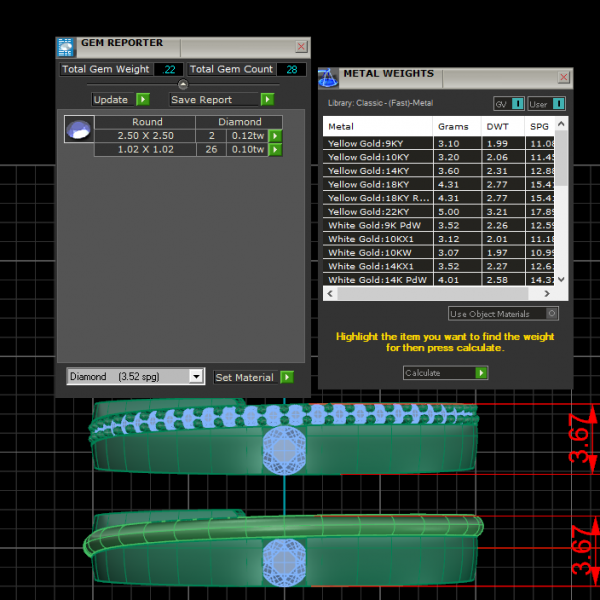Click green arrow on the 0.12tw row
Viewport: 600px width, 600px height.
275,136
